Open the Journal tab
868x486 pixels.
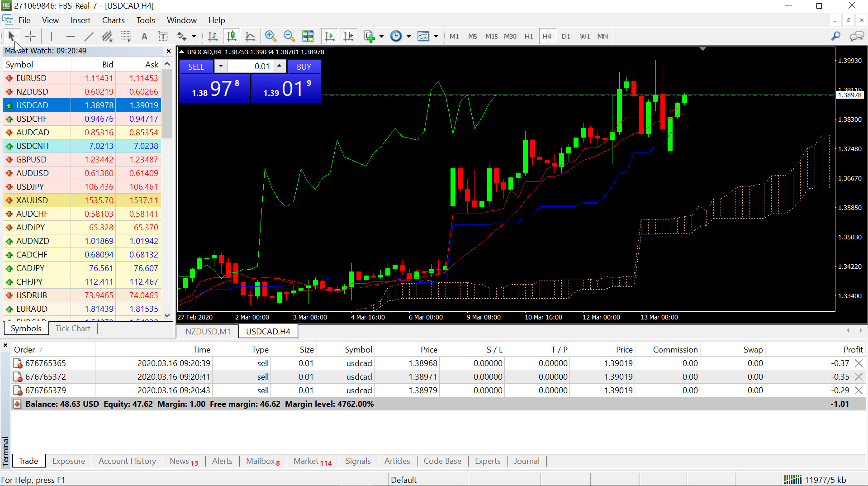point(526,461)
